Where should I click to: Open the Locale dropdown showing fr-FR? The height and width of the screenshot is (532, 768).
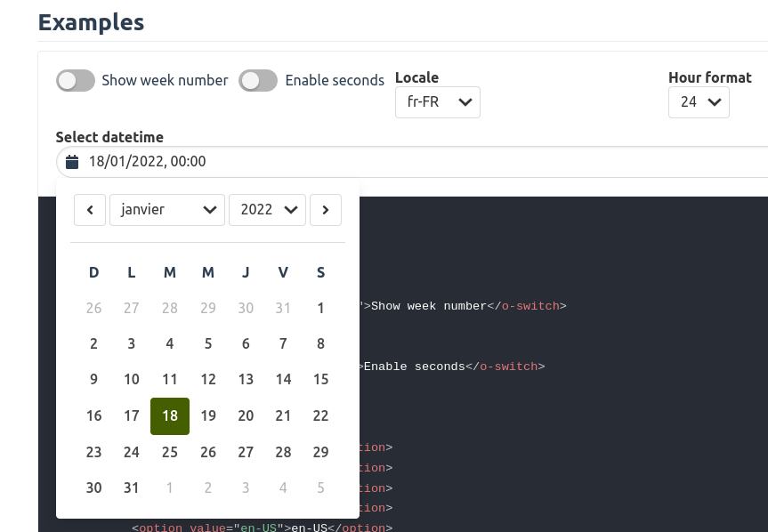pyautogui.click(x=437, y=101)
